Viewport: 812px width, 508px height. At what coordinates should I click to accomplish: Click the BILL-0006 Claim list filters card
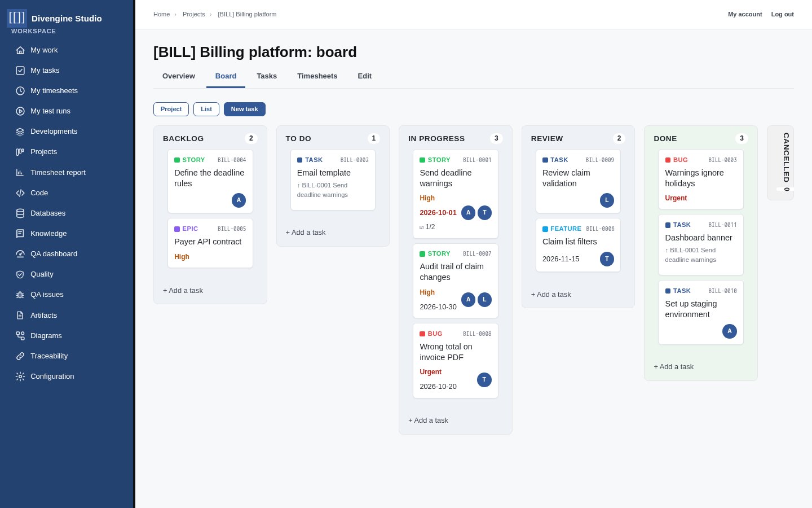point(578,245)
